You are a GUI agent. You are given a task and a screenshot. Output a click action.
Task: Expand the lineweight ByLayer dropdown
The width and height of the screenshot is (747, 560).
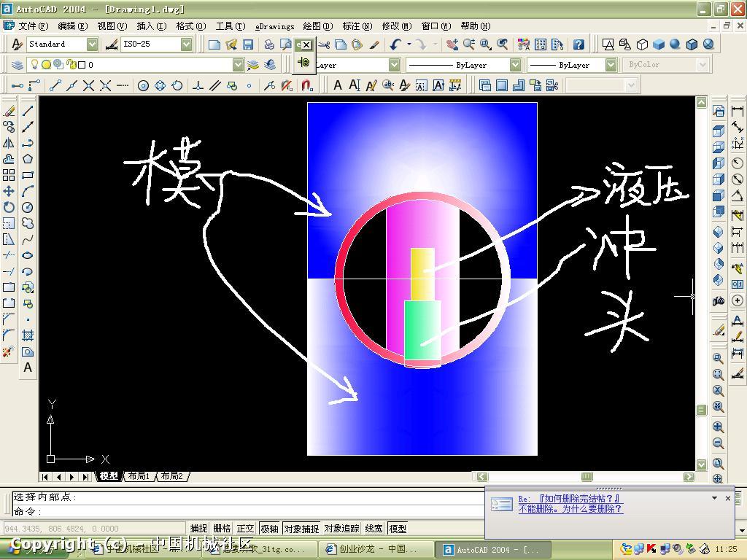coord(611,65)
